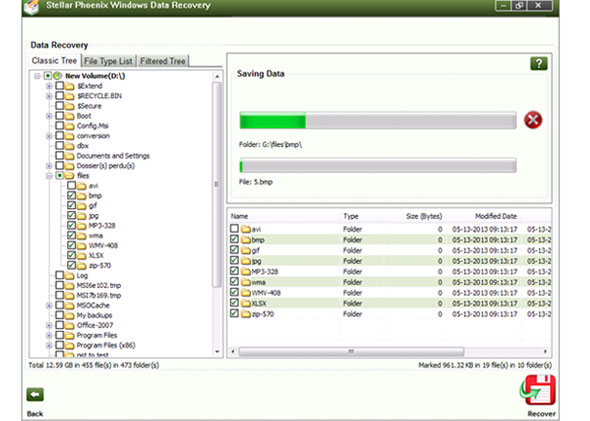
Task: Cancel saving with the red X icon
Action: [x=533, y=120]
